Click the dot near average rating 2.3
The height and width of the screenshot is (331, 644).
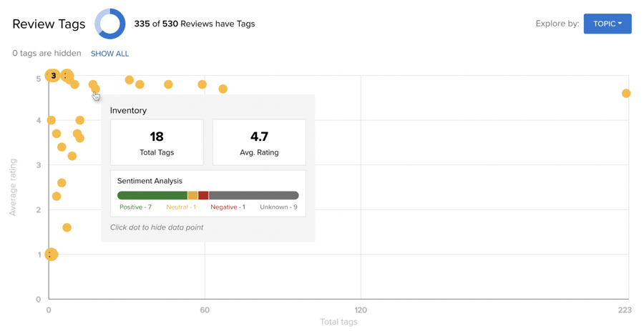[57, 197]
